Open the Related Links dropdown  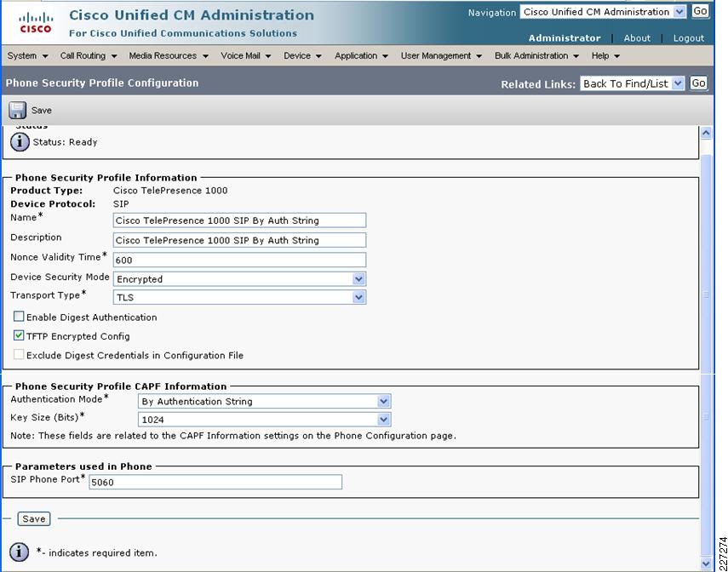click(x=632, y=83)
